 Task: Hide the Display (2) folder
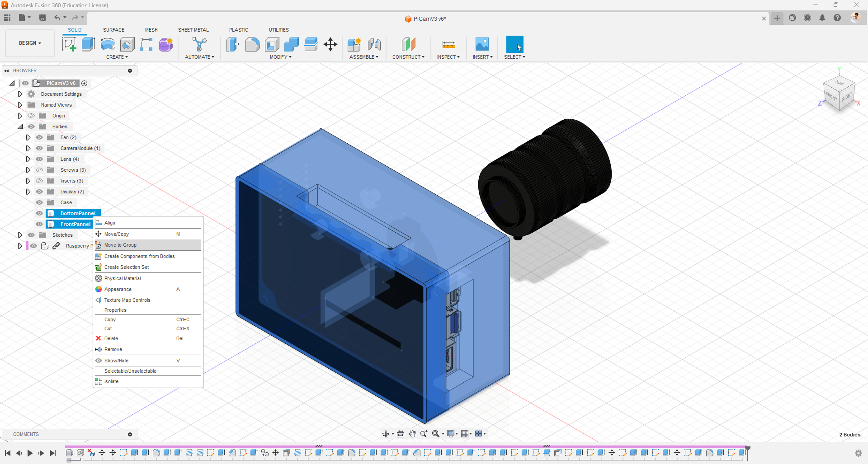(39, 192)
